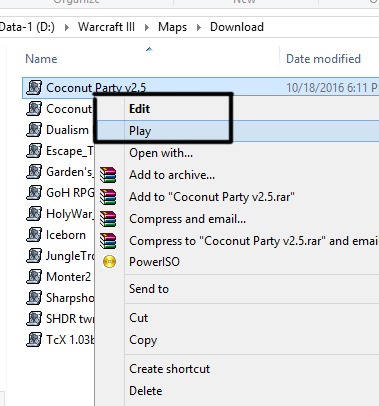This screenshot has height=406, width=379.
Task: Sort by the Date modified column header
Action: pos(323,59)
